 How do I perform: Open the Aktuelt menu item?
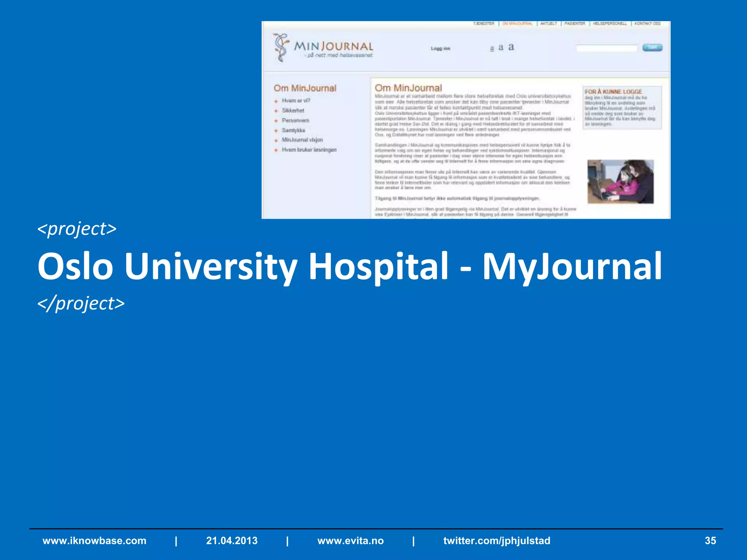(549, 24)
